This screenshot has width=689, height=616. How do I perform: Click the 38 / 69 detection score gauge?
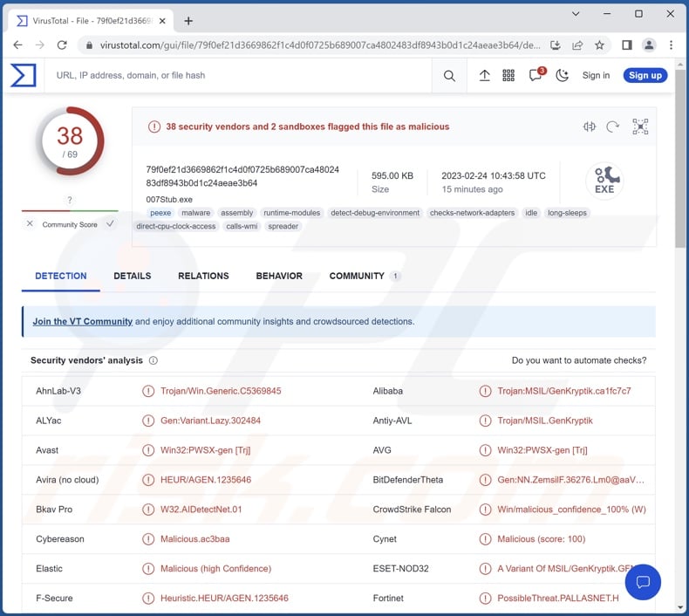(x=71, y=141)
